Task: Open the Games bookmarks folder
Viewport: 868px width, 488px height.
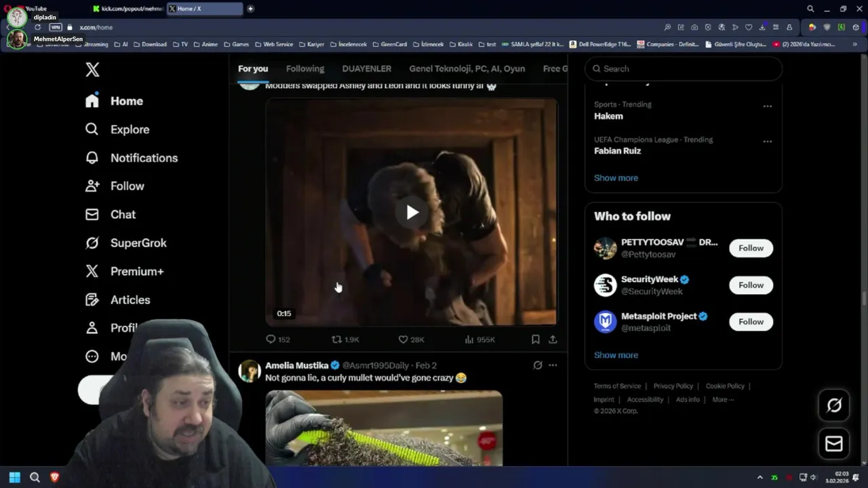Action: pos(236,44)
